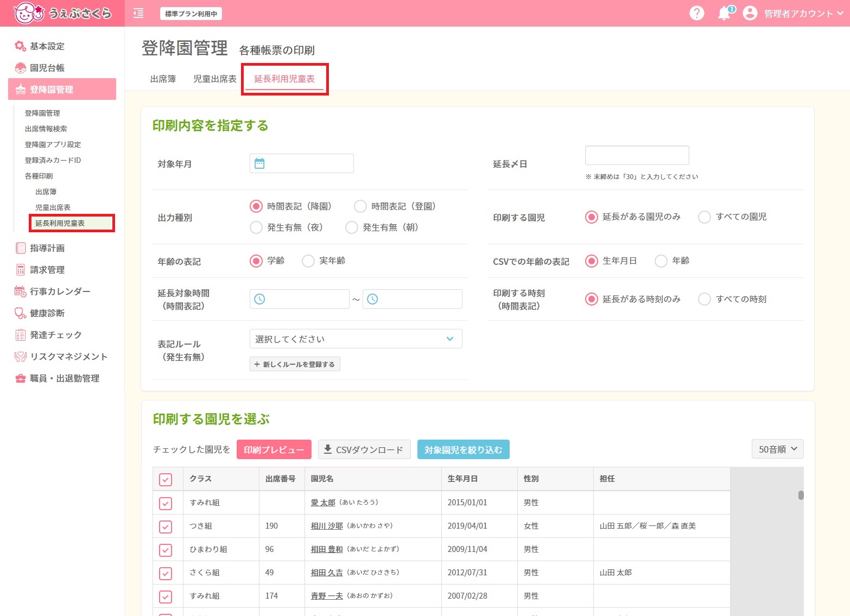Viewport: 850px width, 616px height.
Task: Click the 職員・出退勤管理 briefcase icon
Action: tap(20, 378)
